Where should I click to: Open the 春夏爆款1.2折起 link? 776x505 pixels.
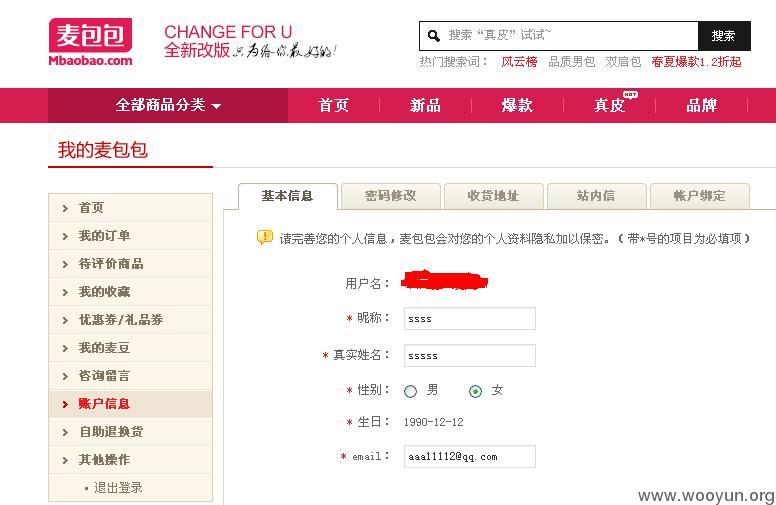(696, 62)
